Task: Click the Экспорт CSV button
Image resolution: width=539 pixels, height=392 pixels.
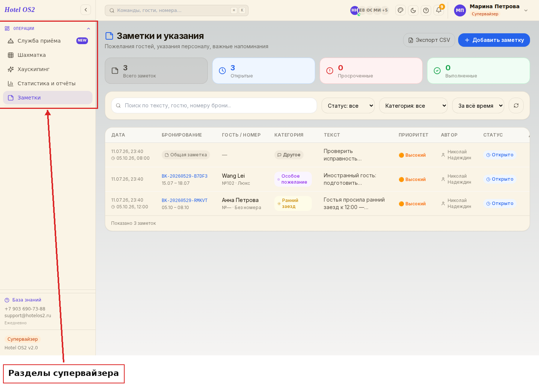Action: (x=429, y=40)
